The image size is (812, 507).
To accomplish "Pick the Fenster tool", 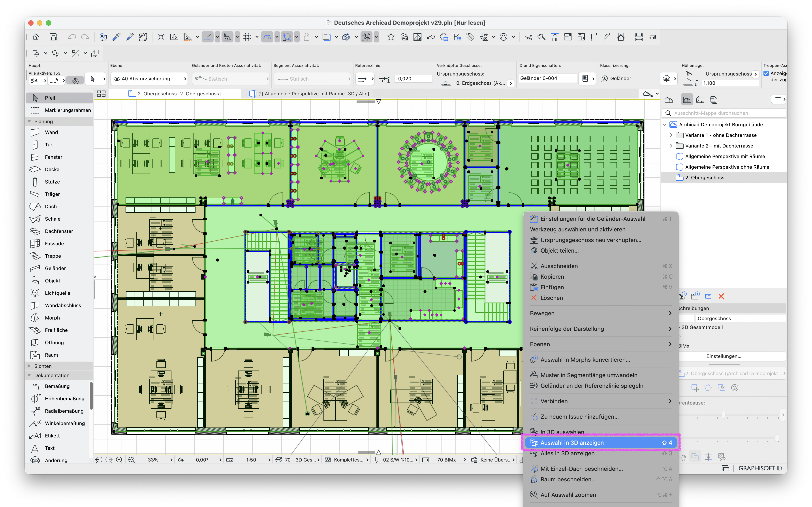I will click(59, 157).
